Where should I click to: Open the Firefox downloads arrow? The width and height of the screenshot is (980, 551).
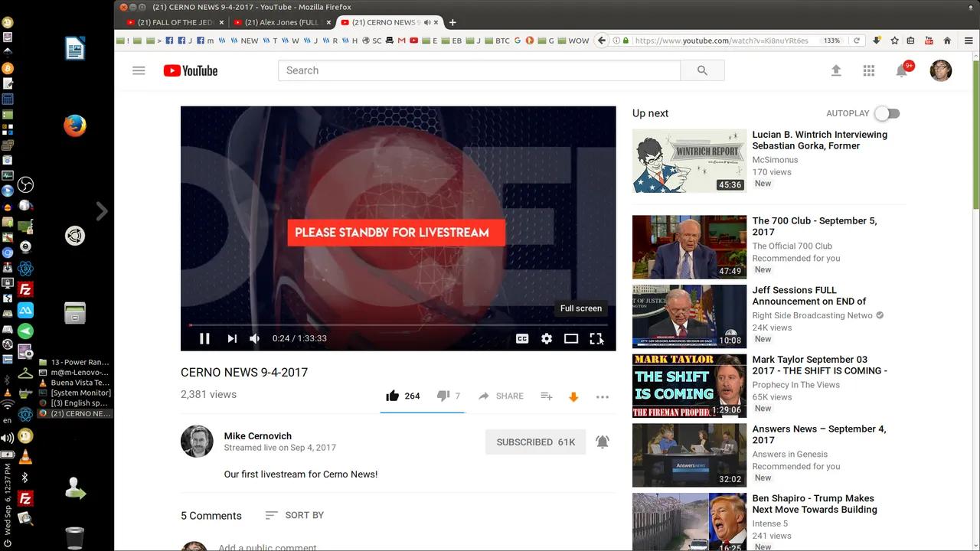877,41
